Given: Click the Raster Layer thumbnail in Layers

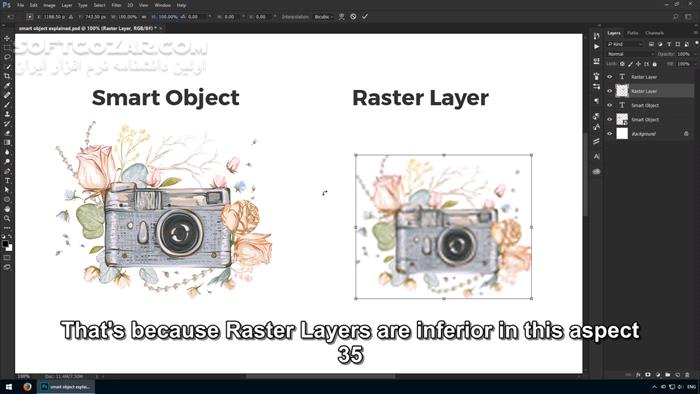Looking at the screenshot, I should click(622, 91).
